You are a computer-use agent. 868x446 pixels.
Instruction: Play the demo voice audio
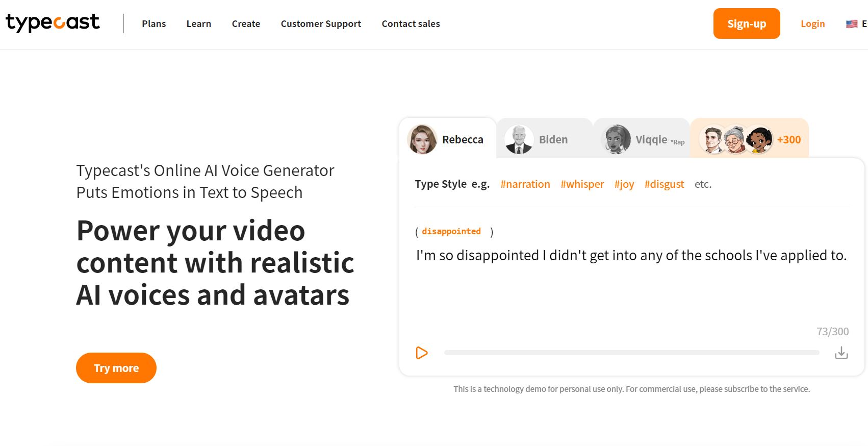(422, 353)
